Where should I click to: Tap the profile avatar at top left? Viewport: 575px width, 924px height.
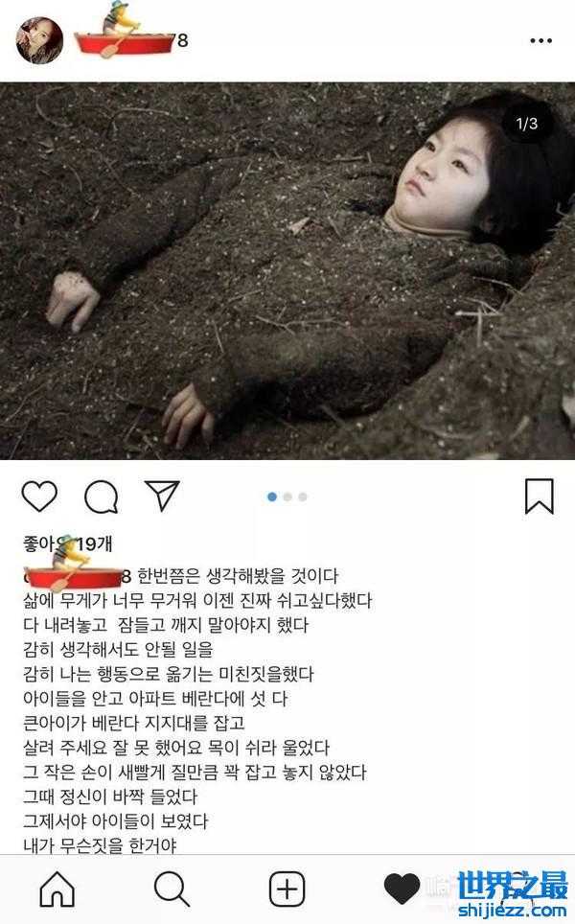click(39, 40)
